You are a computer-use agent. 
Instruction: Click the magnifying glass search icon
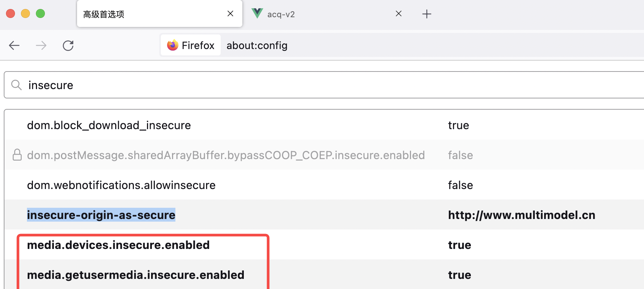tap(16, 85)
